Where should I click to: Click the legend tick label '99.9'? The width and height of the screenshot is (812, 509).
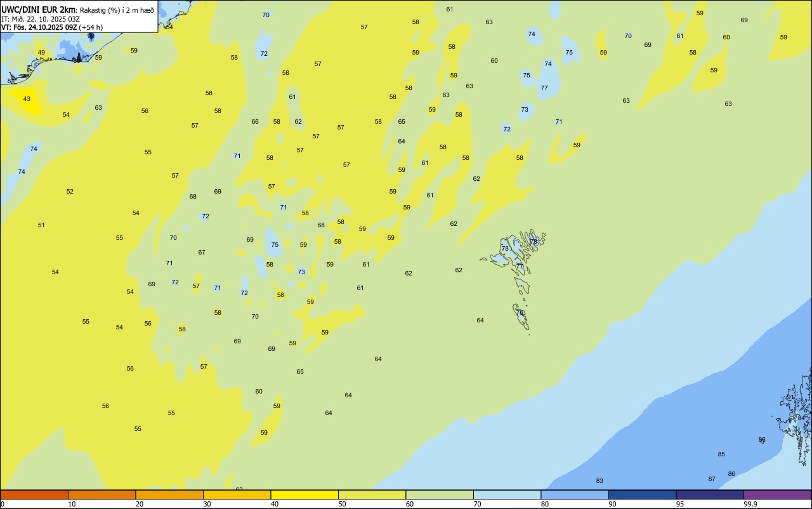pos(750,504)
